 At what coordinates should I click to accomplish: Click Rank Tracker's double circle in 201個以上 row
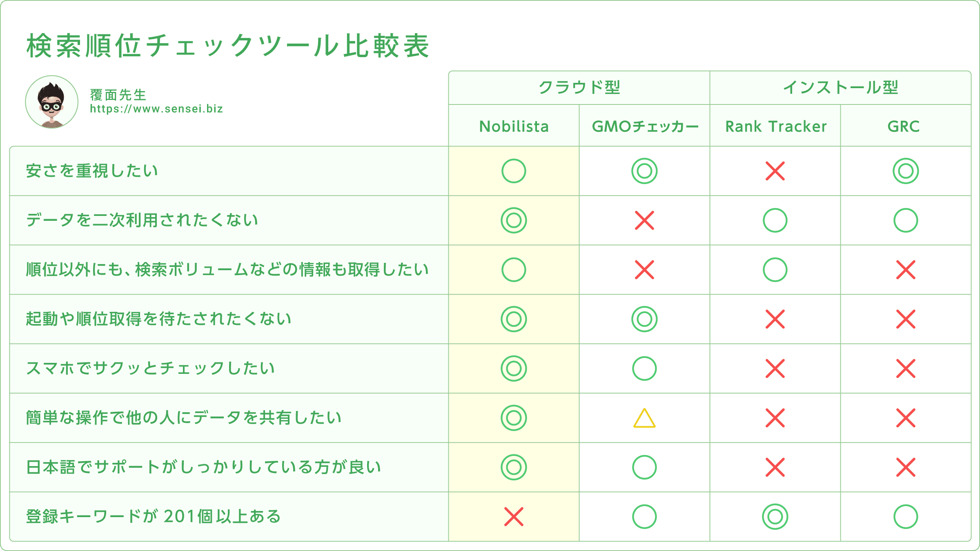(x=775, y=517)
